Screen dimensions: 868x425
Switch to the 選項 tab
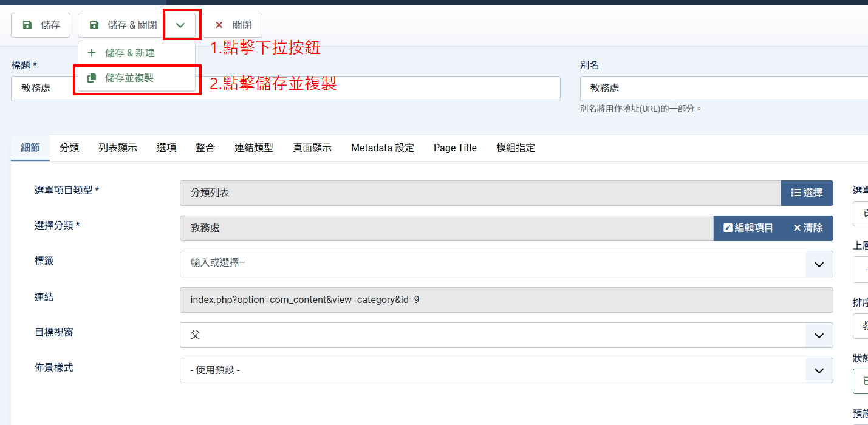click(166, 148)
